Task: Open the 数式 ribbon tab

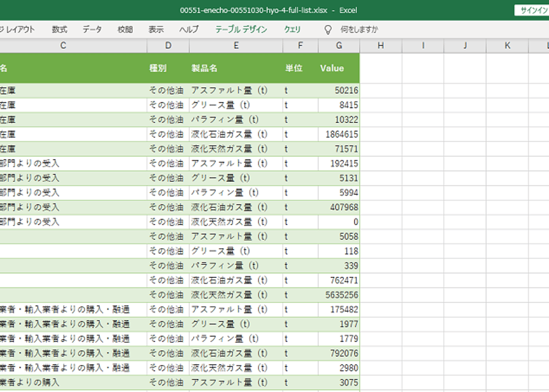Action: click(59, 30)
